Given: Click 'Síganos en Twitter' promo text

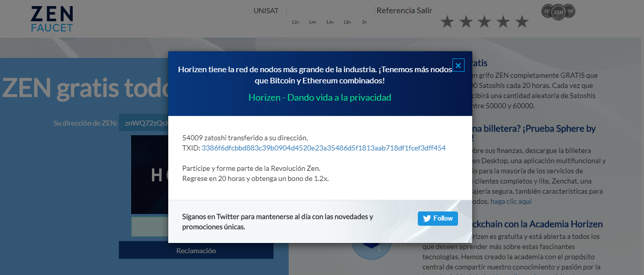Looking at the screenshot, I should [x=278, y=222].
